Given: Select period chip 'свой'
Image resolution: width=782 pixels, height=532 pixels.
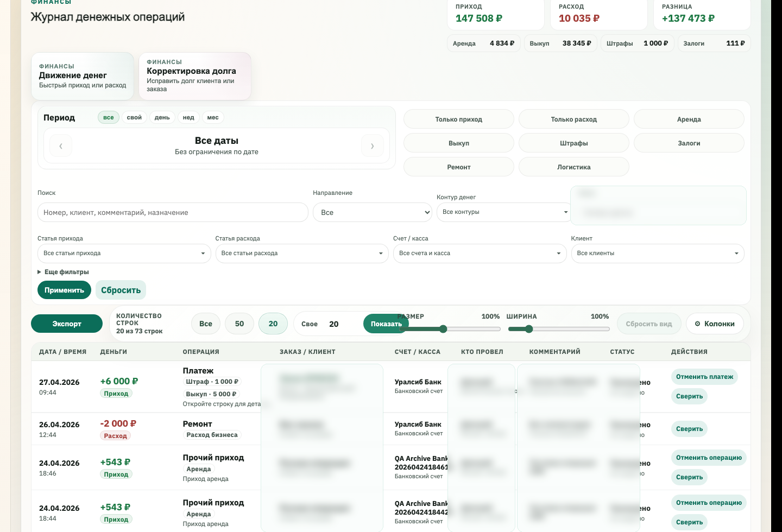Looking at the screenshot, I should click(x=134, y=117).
